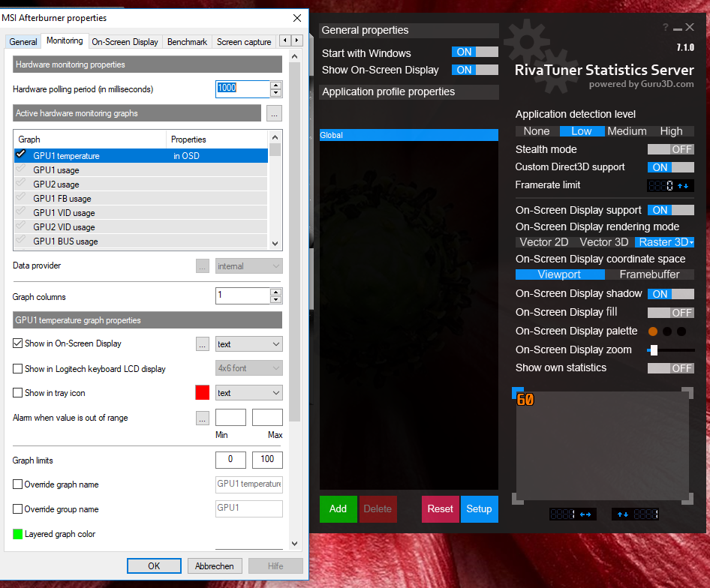Toggle Stealth mode switch
Image resolution: width=710 pixels, height=588 pixels.
click(x=671, y=149)
